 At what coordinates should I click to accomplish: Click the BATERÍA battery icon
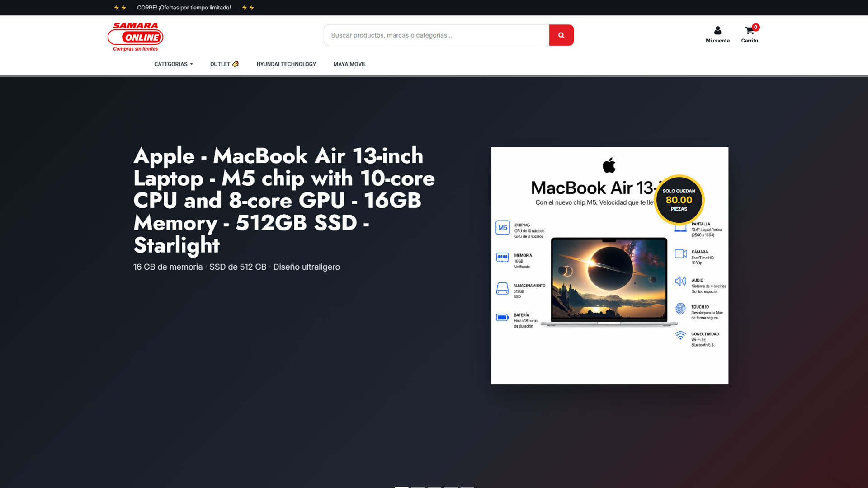(x=502, y=318)
